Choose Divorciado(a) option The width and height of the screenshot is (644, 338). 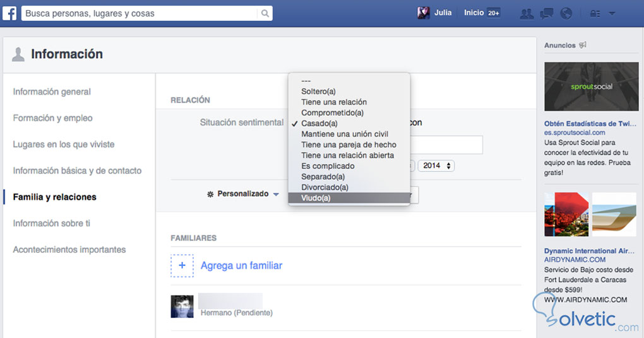(x=349, y=187)
